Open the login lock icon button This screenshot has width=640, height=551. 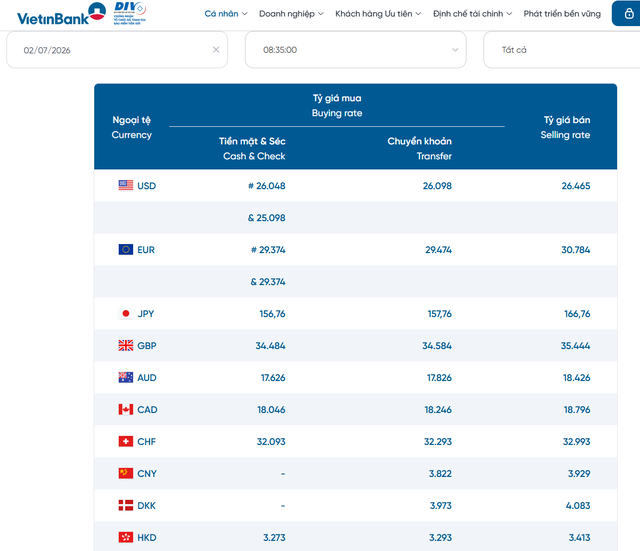(x=629, y=13)
